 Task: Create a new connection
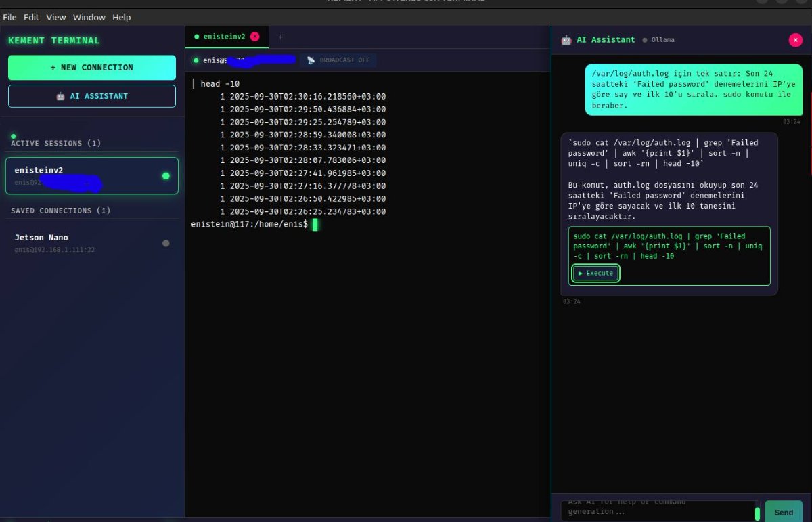coord(92,68)
